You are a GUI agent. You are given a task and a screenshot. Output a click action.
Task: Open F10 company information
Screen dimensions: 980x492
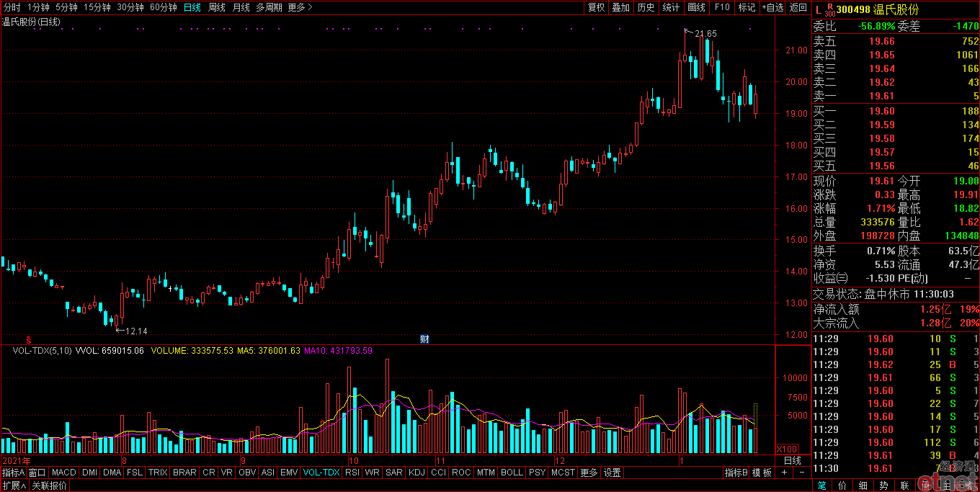721,7
